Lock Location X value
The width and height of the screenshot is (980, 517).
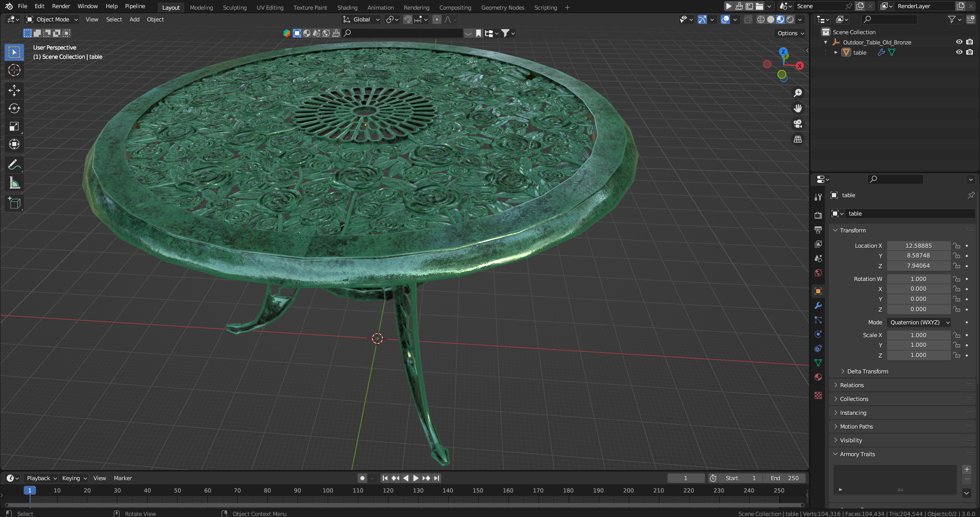click(957, 246)
